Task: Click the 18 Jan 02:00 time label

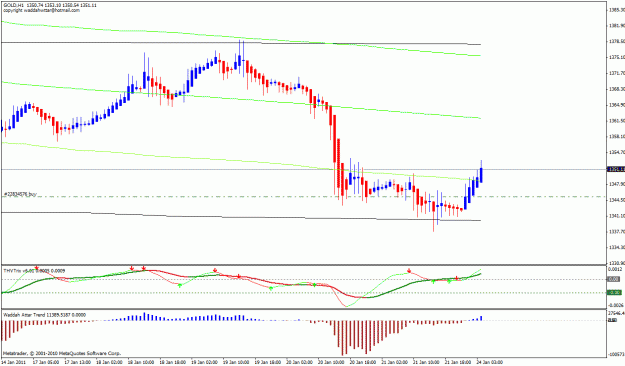Action: coord(109,362)
